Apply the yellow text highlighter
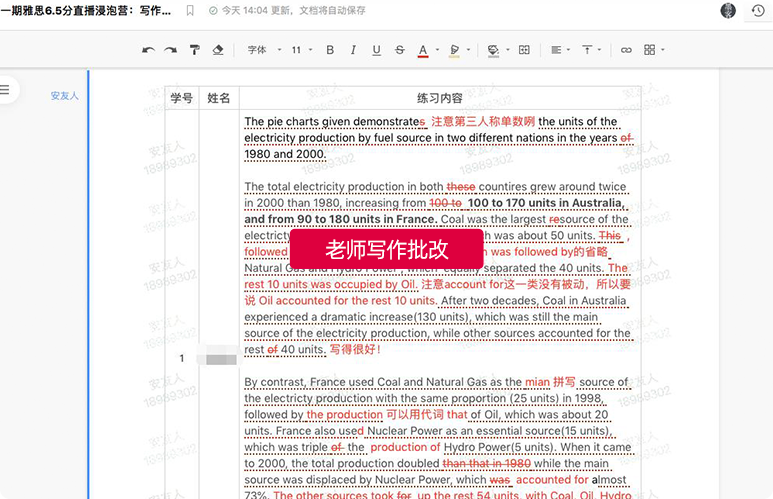The width and height of the screenshot is (773, 499). click(455, 50)
